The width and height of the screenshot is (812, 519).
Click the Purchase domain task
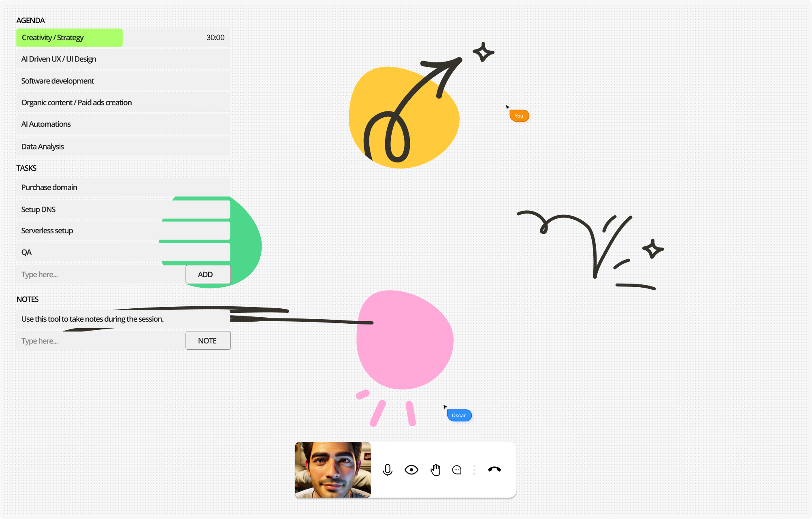point(123,188)
